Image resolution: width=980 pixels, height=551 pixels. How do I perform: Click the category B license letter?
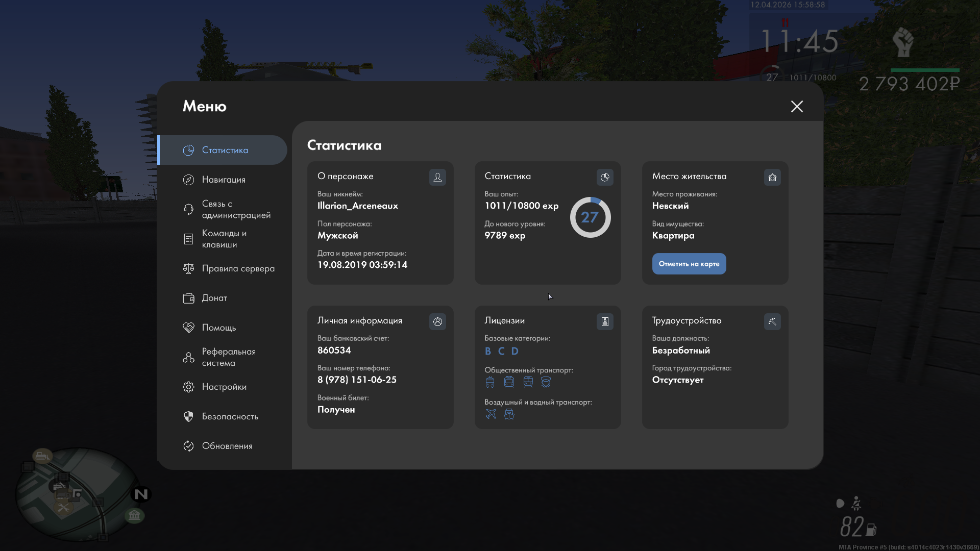point(488,351)
